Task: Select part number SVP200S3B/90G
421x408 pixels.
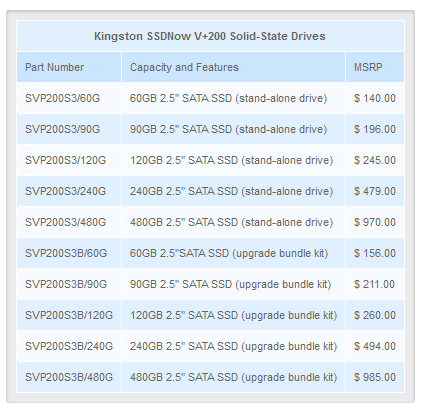Action: [x=66, y=284]
